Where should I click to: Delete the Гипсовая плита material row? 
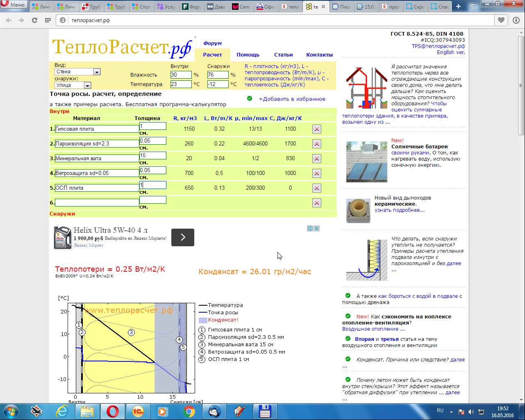tap(316, 129)
